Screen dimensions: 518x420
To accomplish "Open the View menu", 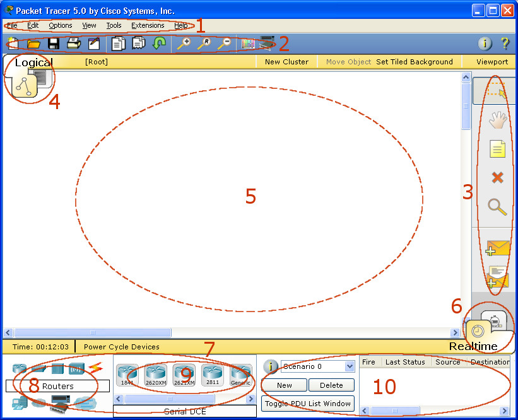I will (x=89, y=25).
